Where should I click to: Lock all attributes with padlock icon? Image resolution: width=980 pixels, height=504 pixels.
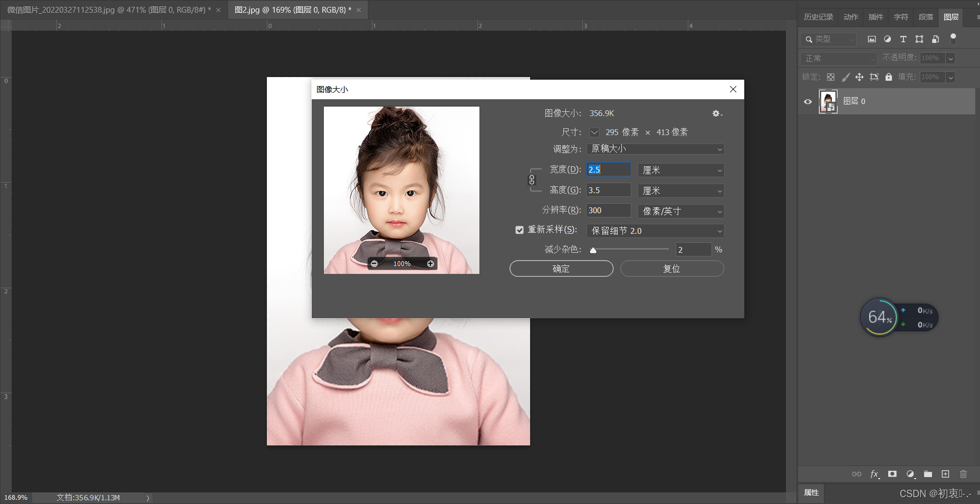(889, 77)
